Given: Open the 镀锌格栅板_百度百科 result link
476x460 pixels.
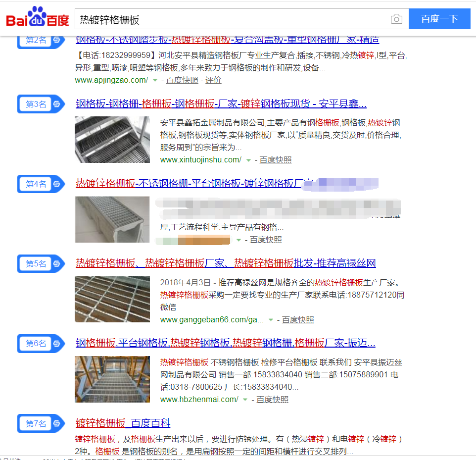Looking at the screenshot, I should 123,423.
